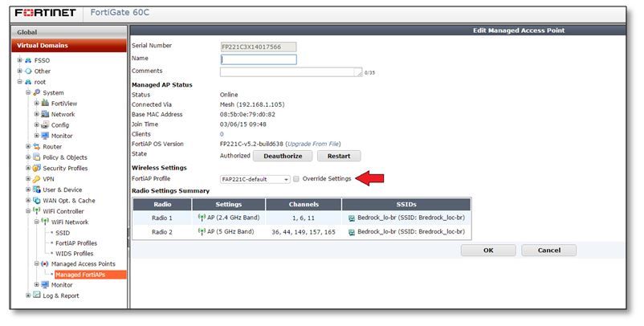The height and width of the screenshot is (326, 644).
Task: Click the WAN Opt. & Cache icon
Action: (37, 201)
